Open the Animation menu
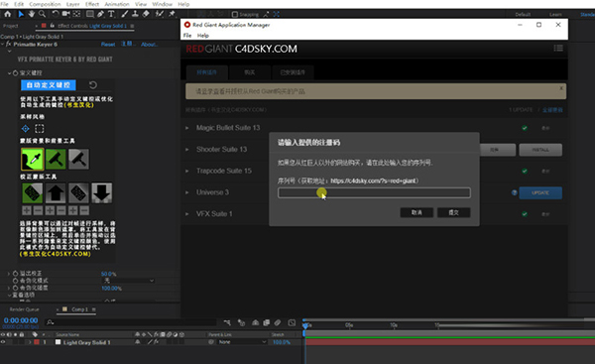Screen dimensions: 595x364 (x=117, y=4)
